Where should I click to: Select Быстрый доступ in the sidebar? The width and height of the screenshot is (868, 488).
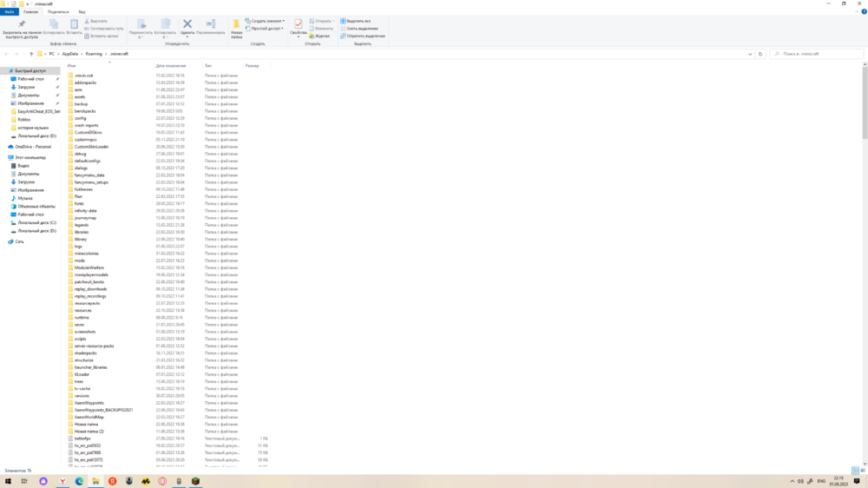30,71
